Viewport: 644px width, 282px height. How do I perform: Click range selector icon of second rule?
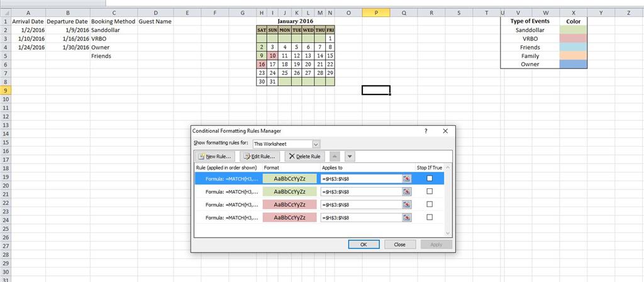(x=407, y=191)
